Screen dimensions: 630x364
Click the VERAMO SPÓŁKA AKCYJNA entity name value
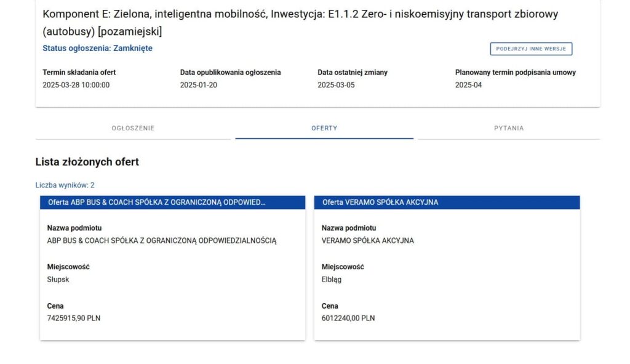click(367, 241)
